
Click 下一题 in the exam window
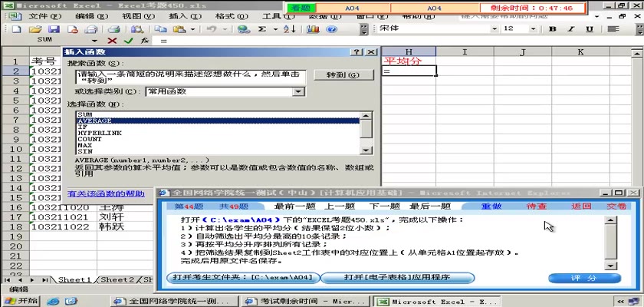384,206
